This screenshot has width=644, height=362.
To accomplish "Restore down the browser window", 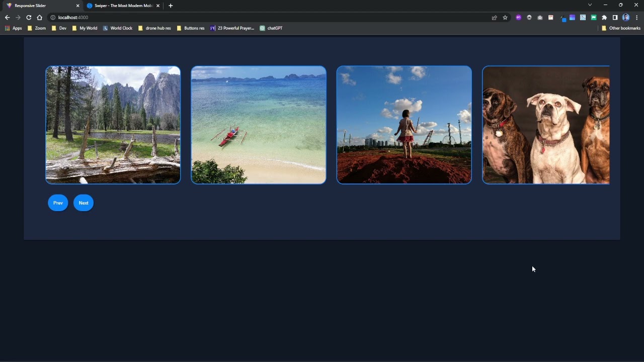I will [621, 5].
